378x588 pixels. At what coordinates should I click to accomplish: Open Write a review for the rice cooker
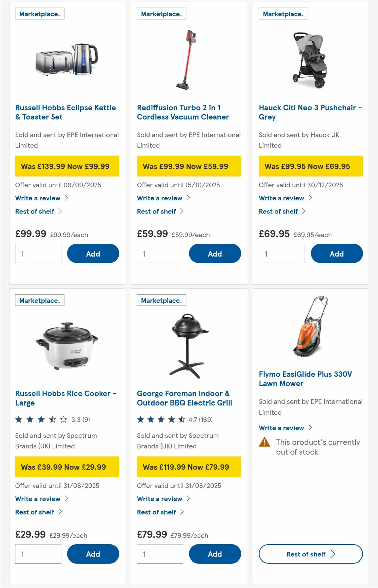tap(38, 498)
